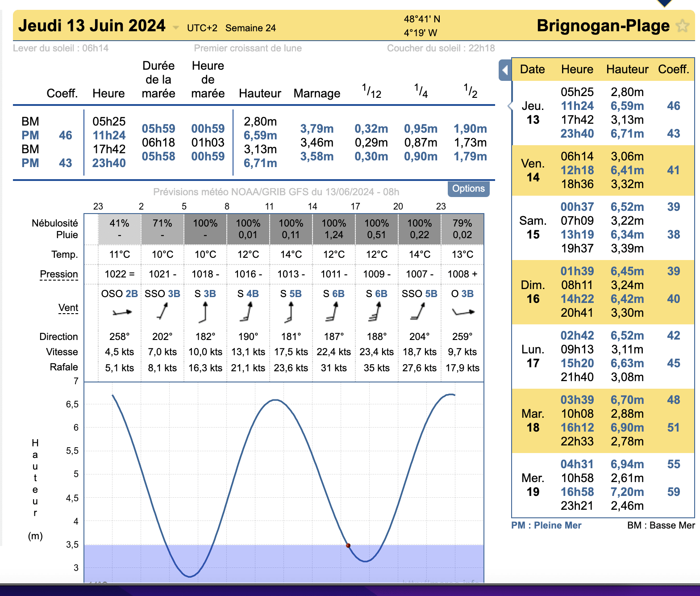Click the O 3B wind arrow icon

[462, 312]
